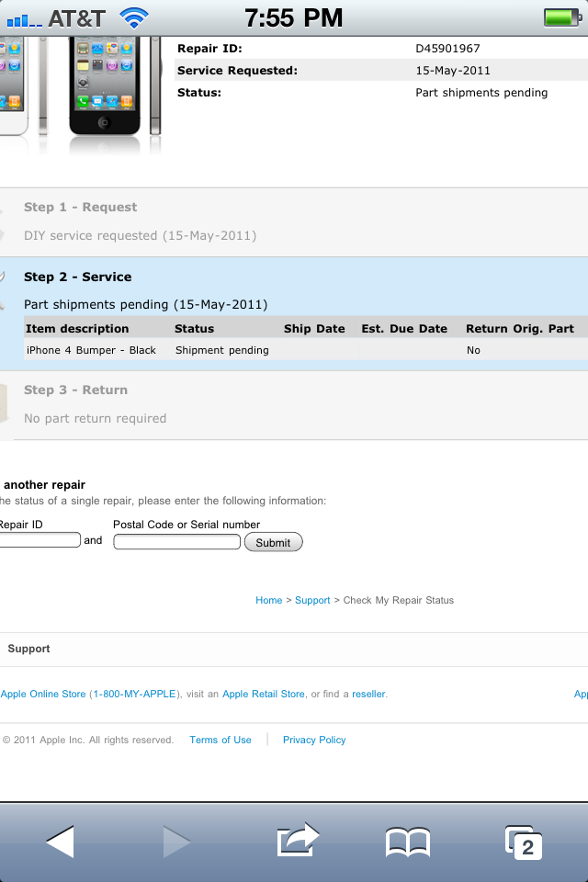Select the Step 1 - Request heading
Image resolution: width=588 pixels, height=882 pixels.
pyautogui.click(x=81, y=207)
